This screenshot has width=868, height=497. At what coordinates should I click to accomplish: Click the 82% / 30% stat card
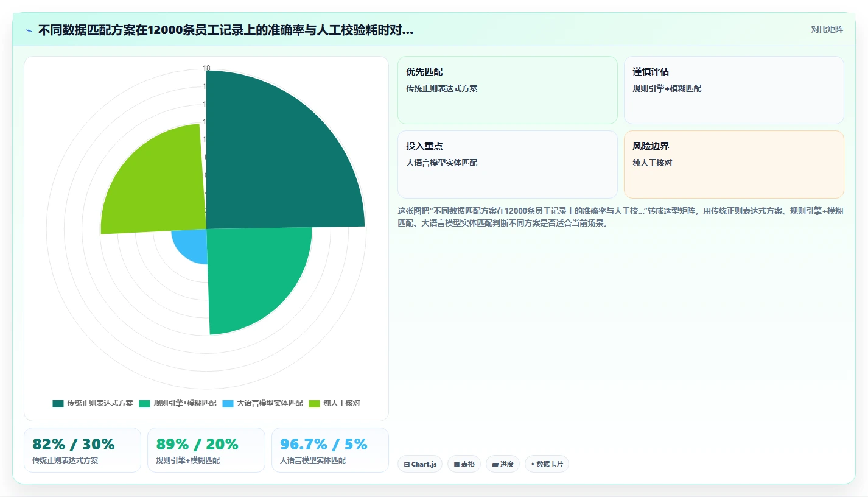click(82, 450)
